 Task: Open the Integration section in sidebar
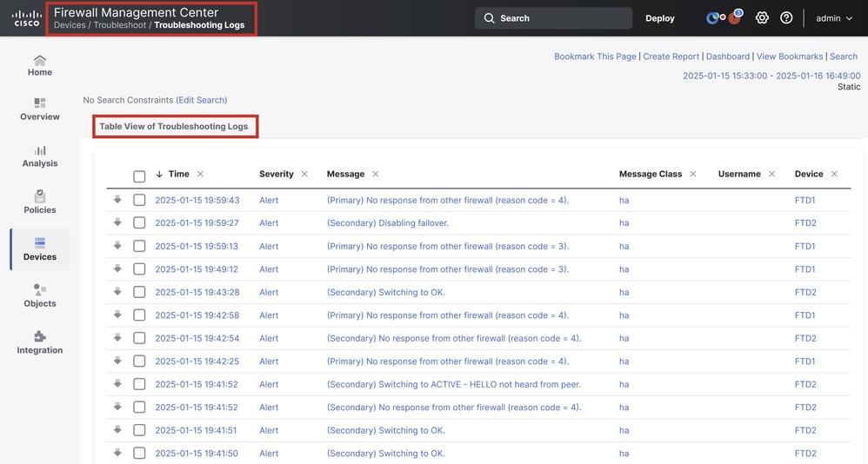(40, 343)
